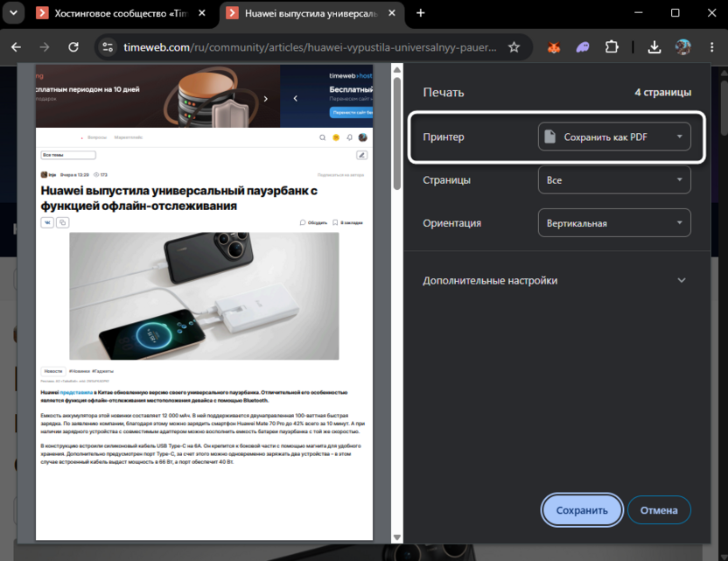Open the Ориентация dropdown set to Вертикальная
Screen dimensions: 728x561
pyautogui.click(x=614, y=223)
